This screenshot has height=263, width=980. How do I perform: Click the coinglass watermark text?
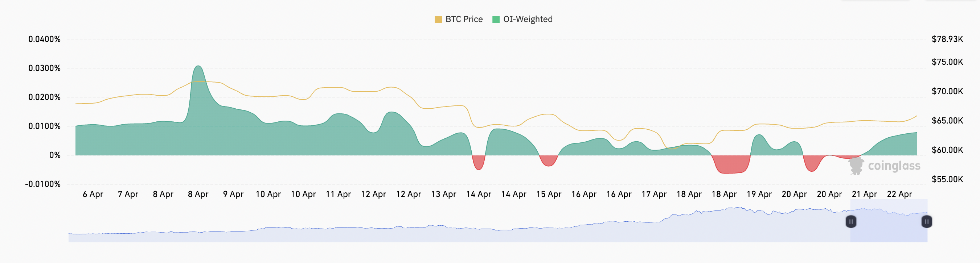894,166
